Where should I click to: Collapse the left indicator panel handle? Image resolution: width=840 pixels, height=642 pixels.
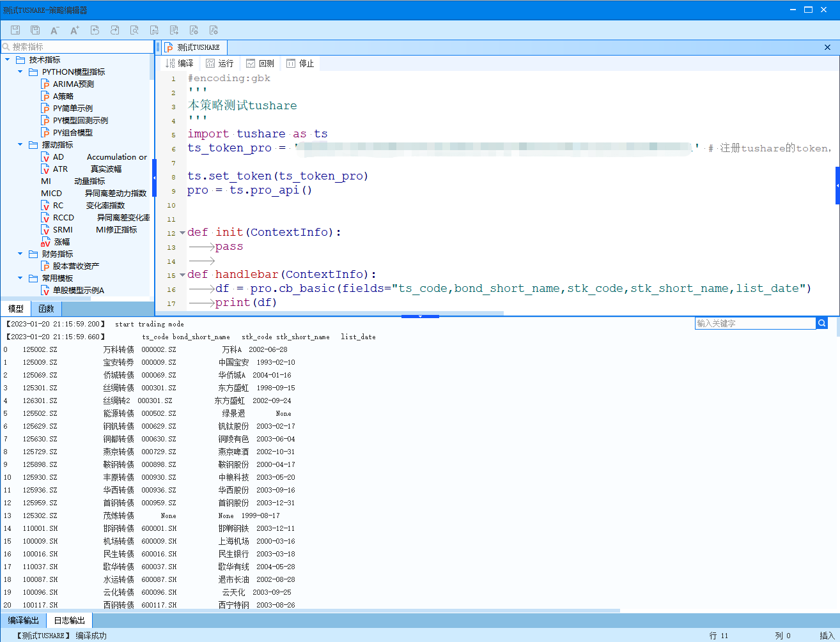154,178
